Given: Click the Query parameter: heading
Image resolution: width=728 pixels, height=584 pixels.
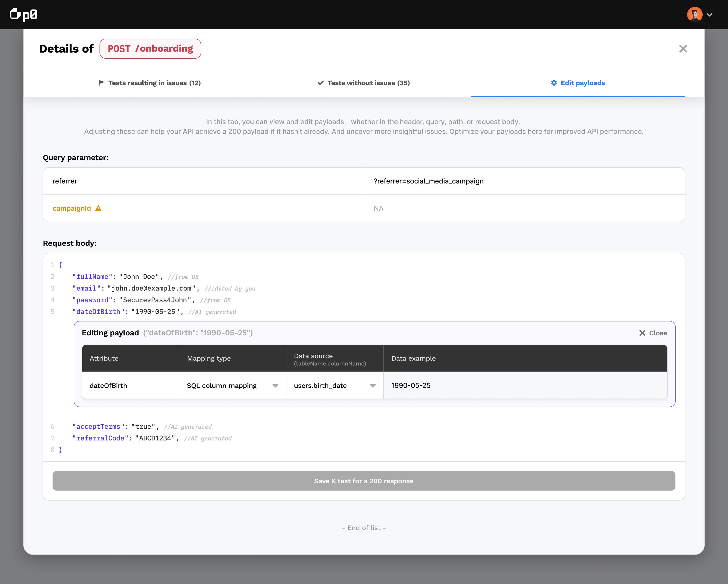Looking at the screenshot, I should click(76, 158).
